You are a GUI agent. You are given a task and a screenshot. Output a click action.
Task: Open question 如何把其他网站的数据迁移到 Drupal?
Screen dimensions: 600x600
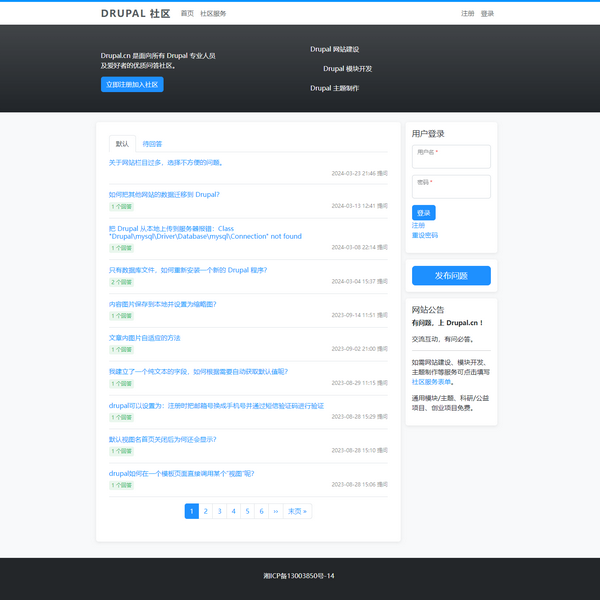click(x=164, y=194)
